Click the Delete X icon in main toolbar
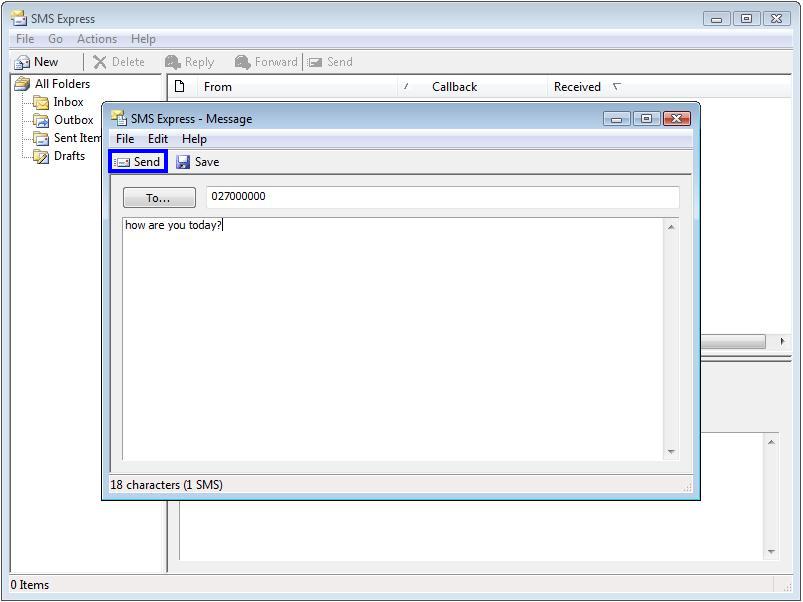The width and height of the screenshot is (803, 602). click(x=100, y=62)
